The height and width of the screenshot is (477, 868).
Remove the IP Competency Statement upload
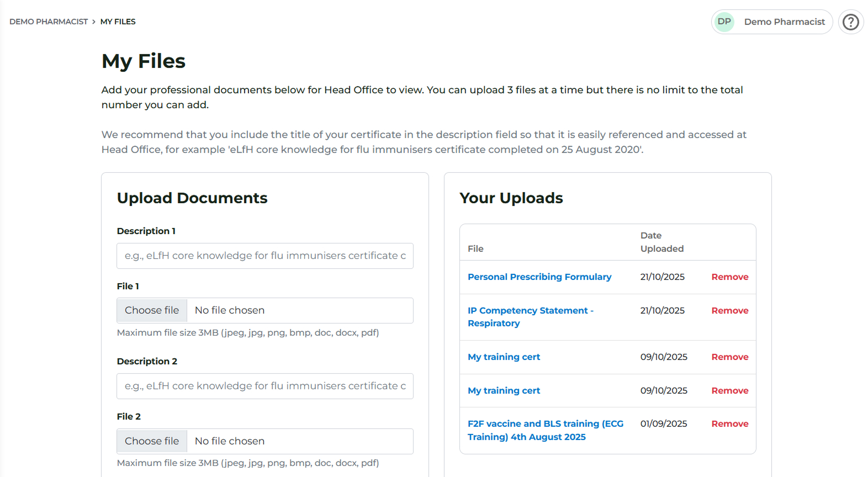pyautogui.click(x=729, y=310)
